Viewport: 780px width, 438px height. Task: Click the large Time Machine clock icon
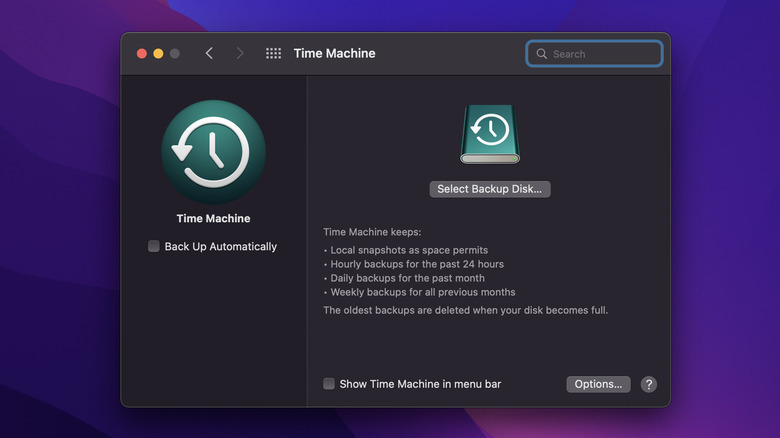(x=213, y=152)
